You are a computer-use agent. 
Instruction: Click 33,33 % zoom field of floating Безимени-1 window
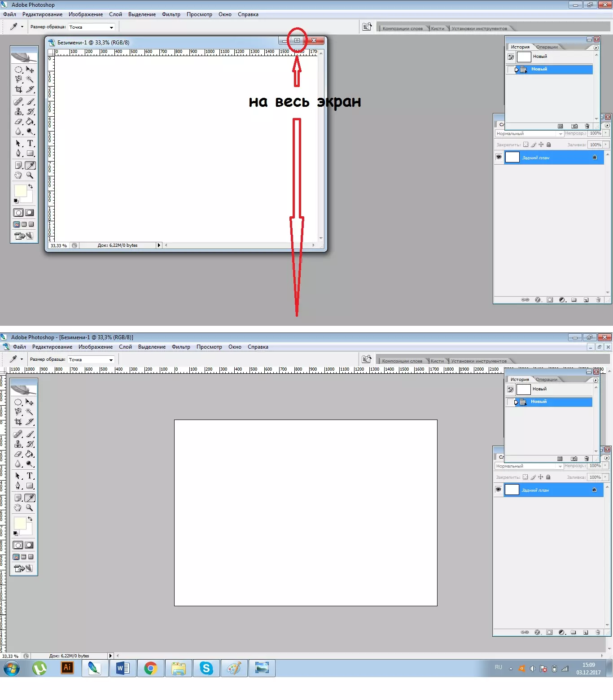click(59, 245)
